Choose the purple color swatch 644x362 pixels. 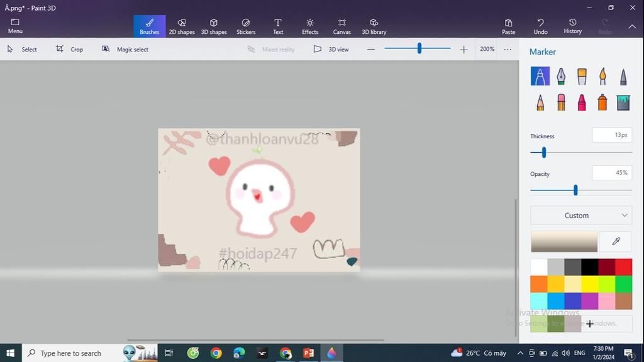589,301
